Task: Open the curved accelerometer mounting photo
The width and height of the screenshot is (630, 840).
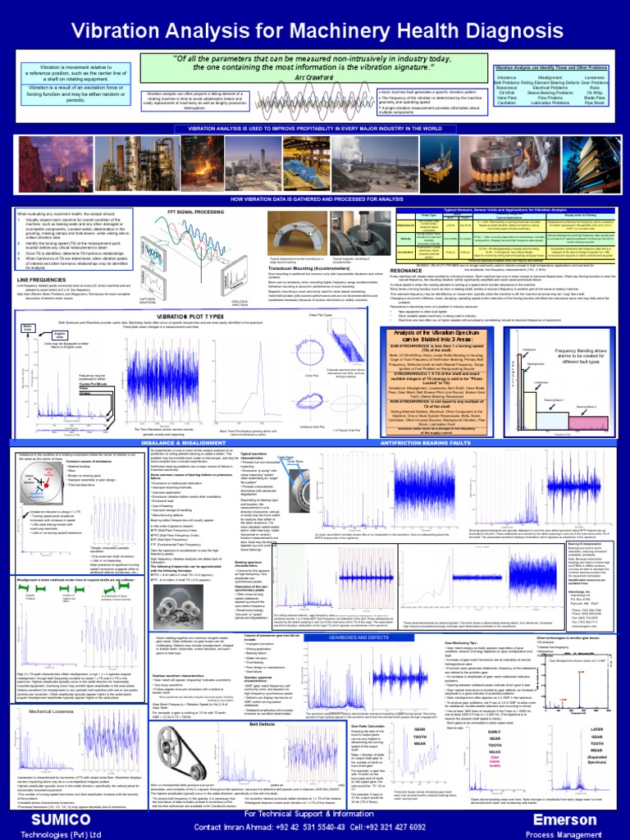Action: pyautogui.click(x=297, y=233)
